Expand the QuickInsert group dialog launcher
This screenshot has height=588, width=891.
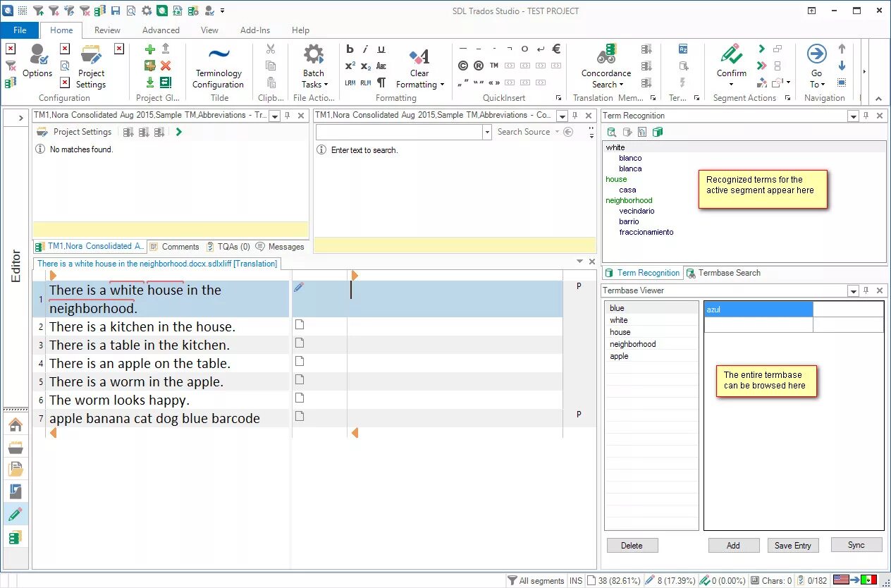tap(559, 98)
